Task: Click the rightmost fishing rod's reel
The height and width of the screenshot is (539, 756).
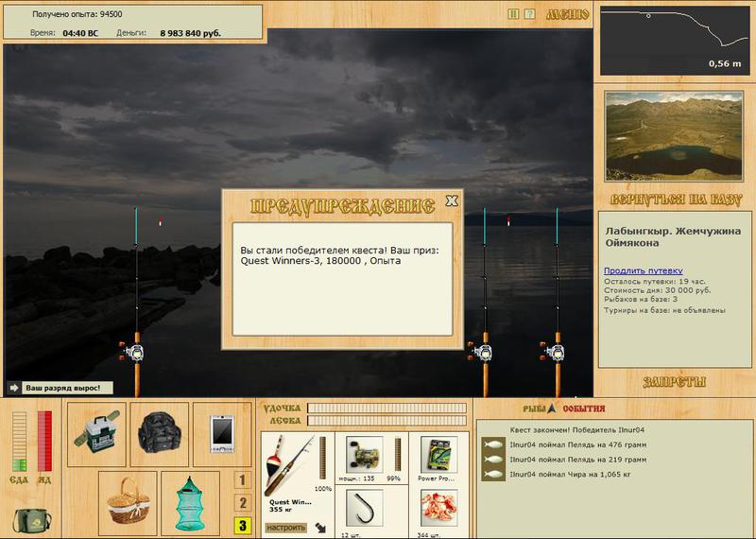Action: 555,351
